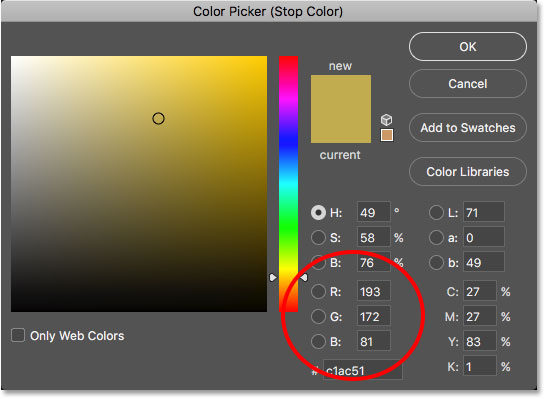545x399 pixels.
Task: Click the Color Picker (Stop Color) title
Action: [x=268, y=11]
